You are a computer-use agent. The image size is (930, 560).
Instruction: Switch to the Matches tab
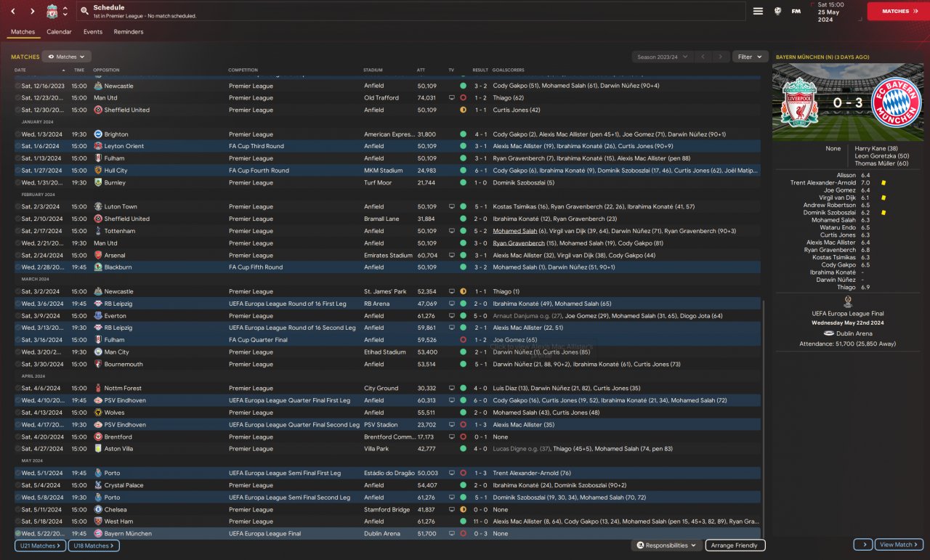click(23, 32)
